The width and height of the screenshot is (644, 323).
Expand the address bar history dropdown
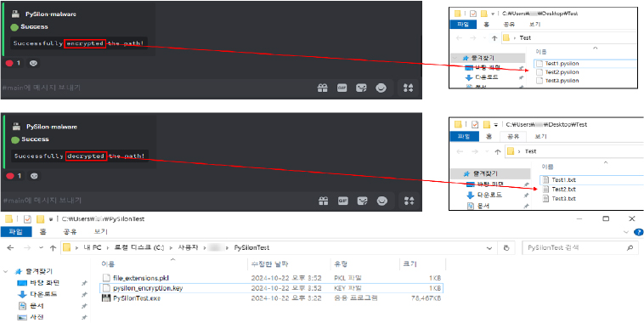(x=489, y=248)
